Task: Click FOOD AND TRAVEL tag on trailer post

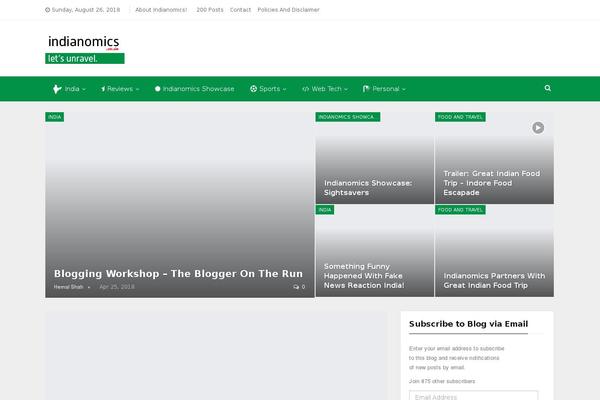Action: [x=460, y=117]
